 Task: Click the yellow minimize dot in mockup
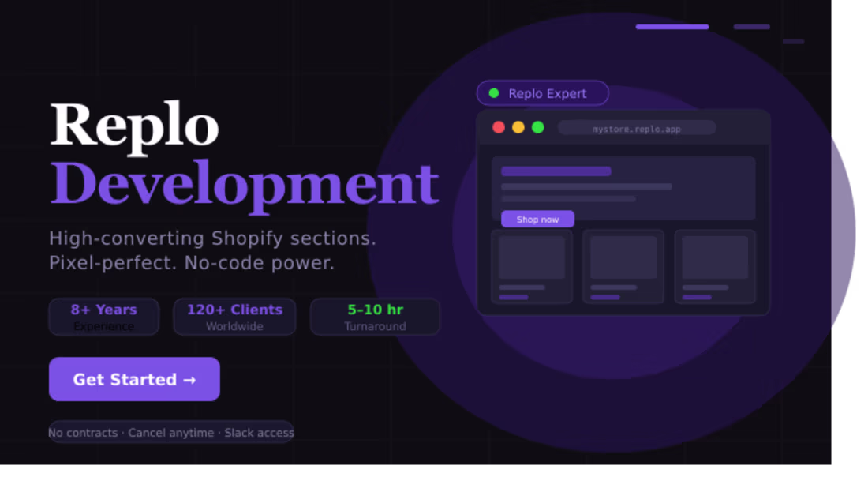pyautogui.click(x=518, y=127)
